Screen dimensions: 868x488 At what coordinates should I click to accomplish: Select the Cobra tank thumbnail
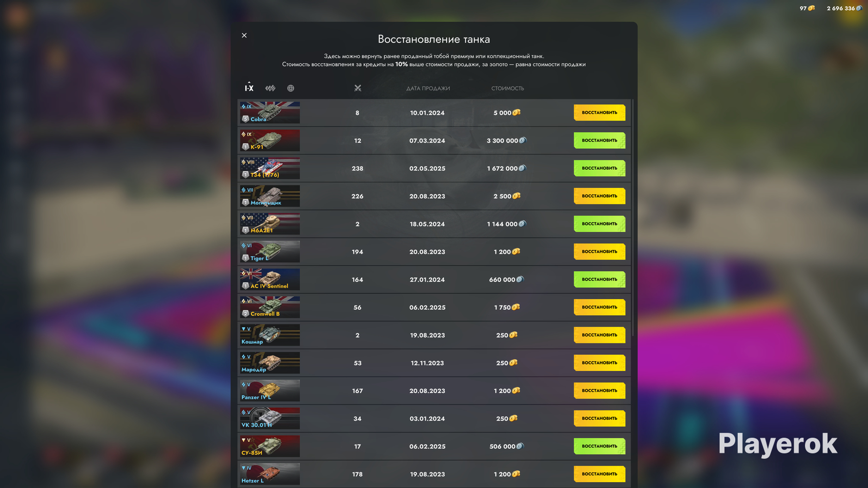click(269, 113)
